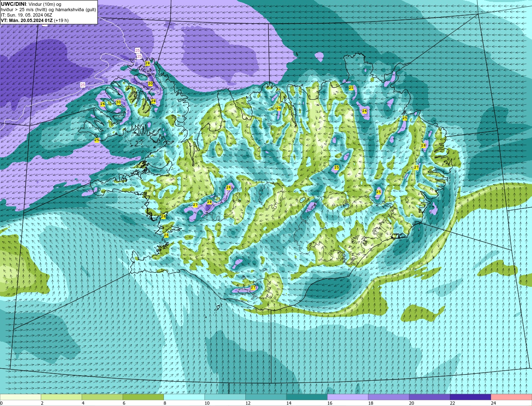Click the "20" tick label on the colour scale
Screen dimensions: 532x406
coord(412,403)
